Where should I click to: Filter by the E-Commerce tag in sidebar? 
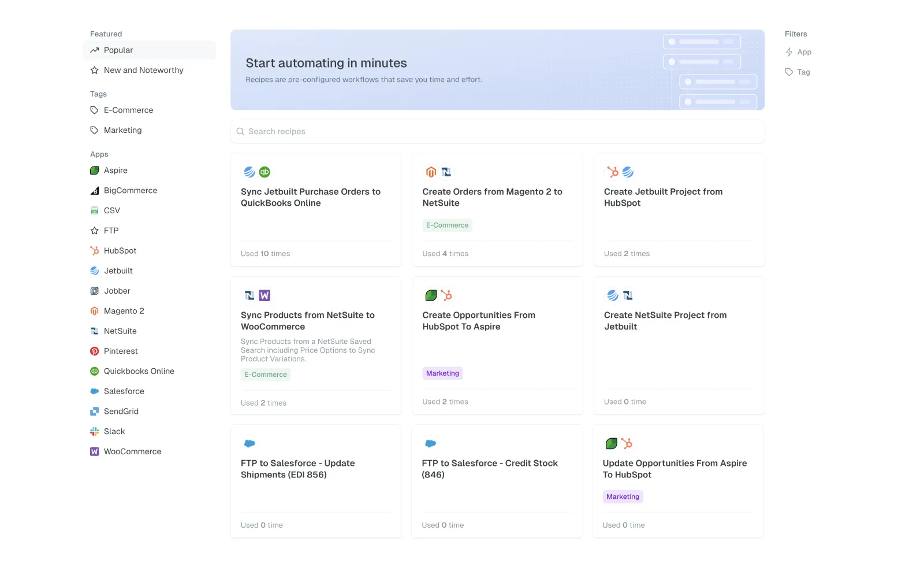point(128,110)
